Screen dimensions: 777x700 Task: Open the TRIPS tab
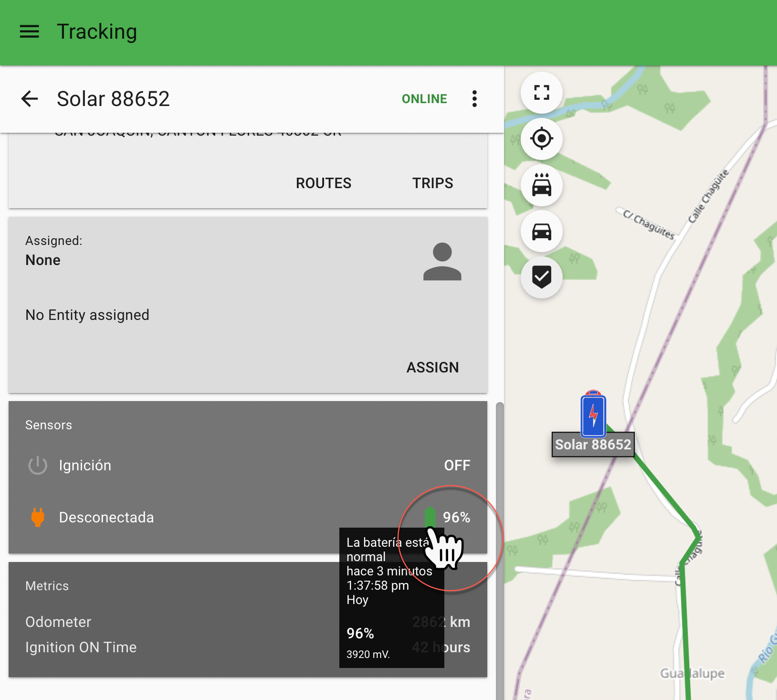click(x=432, y=183)
